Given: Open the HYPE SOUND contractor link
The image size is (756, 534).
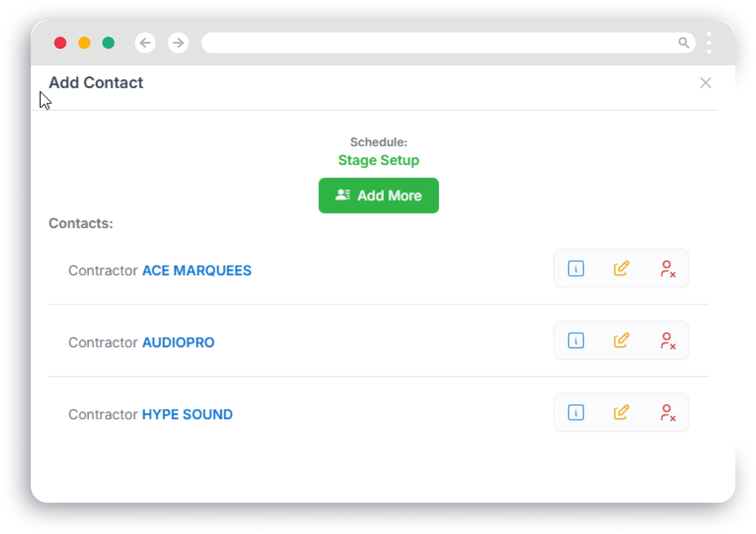Looking at the screenshot, I should [187, 415].
